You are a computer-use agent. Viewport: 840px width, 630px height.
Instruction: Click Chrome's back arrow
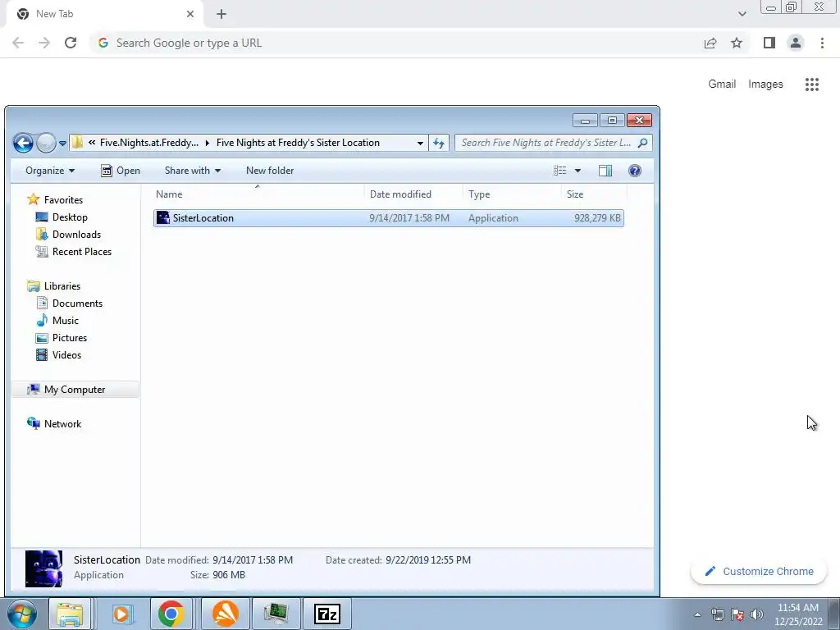(18, 43)
